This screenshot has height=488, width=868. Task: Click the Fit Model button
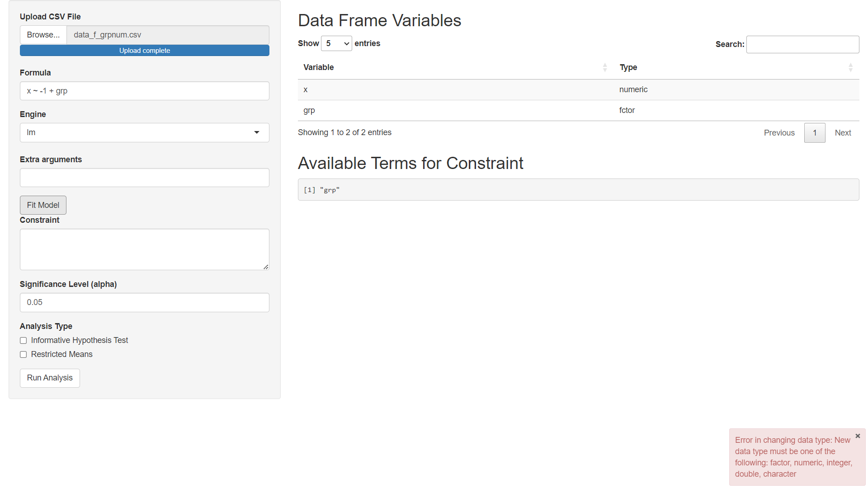(x=43, y=205)
